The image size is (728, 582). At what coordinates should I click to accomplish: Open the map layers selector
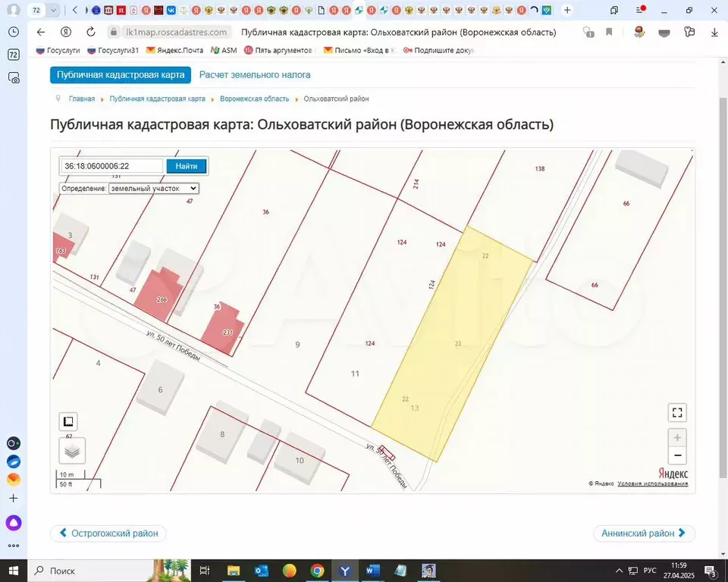(x=72, y=451)
